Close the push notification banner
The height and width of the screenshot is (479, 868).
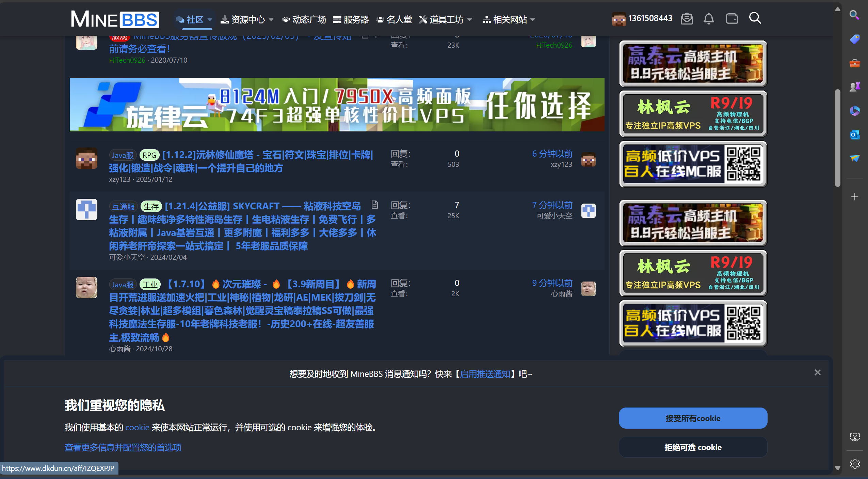tap(817, 373)
